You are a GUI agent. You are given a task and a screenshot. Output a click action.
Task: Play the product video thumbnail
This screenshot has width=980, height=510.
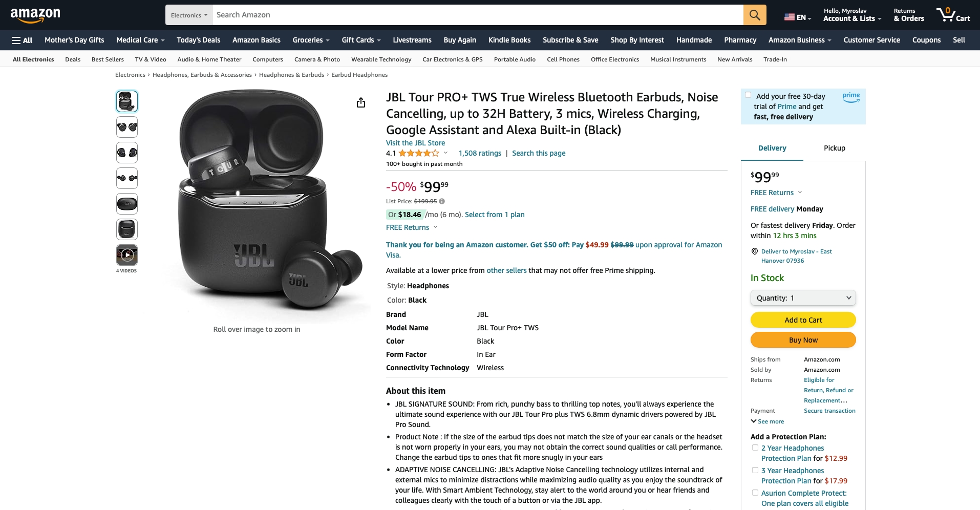click(127, 254)
